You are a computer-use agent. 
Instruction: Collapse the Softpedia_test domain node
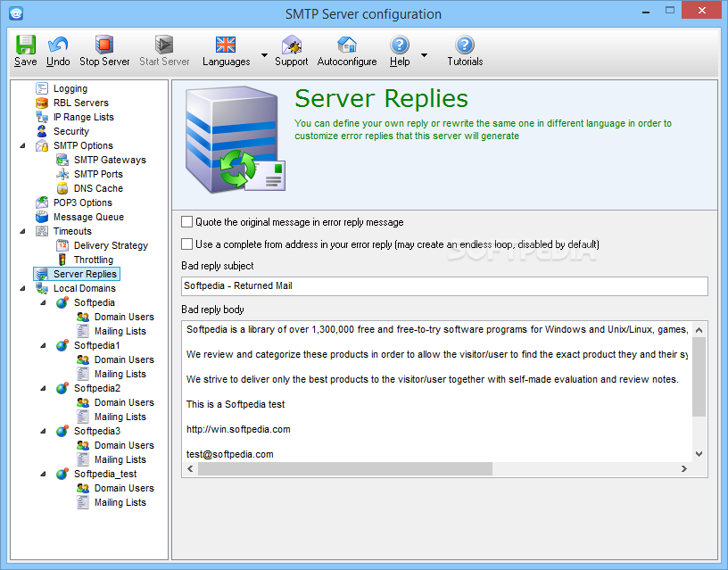coord(43,474)
